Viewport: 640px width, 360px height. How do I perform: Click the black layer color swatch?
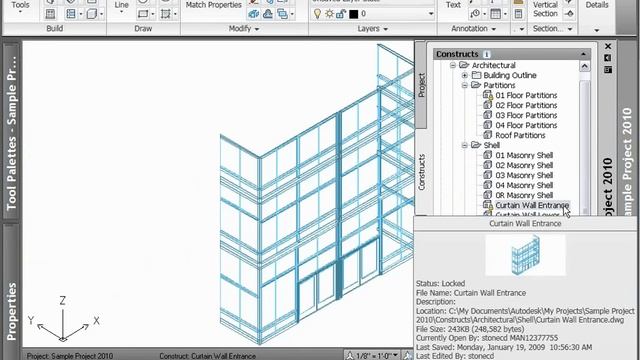353,14
